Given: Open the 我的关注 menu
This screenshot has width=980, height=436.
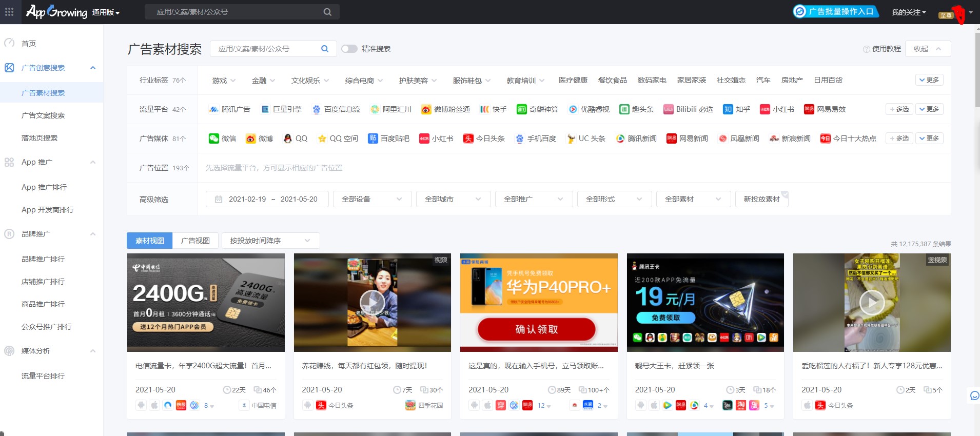Looking at the screenshot, I should pos(909,12).
